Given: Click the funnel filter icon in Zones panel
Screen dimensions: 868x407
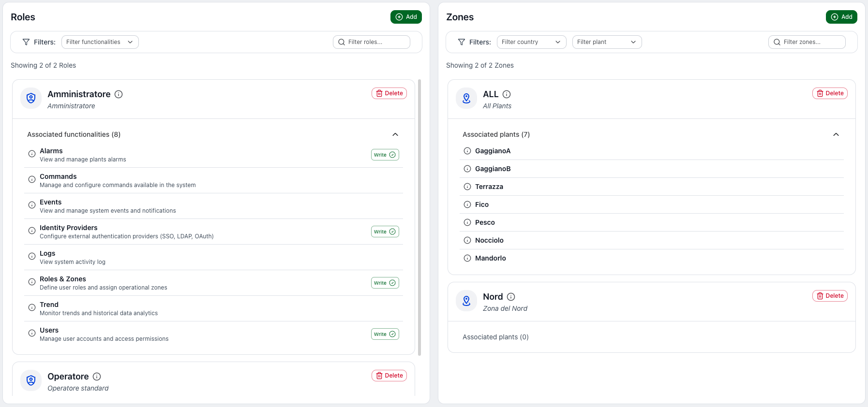Looking at the screenshot, I should [x=462, y=42].
